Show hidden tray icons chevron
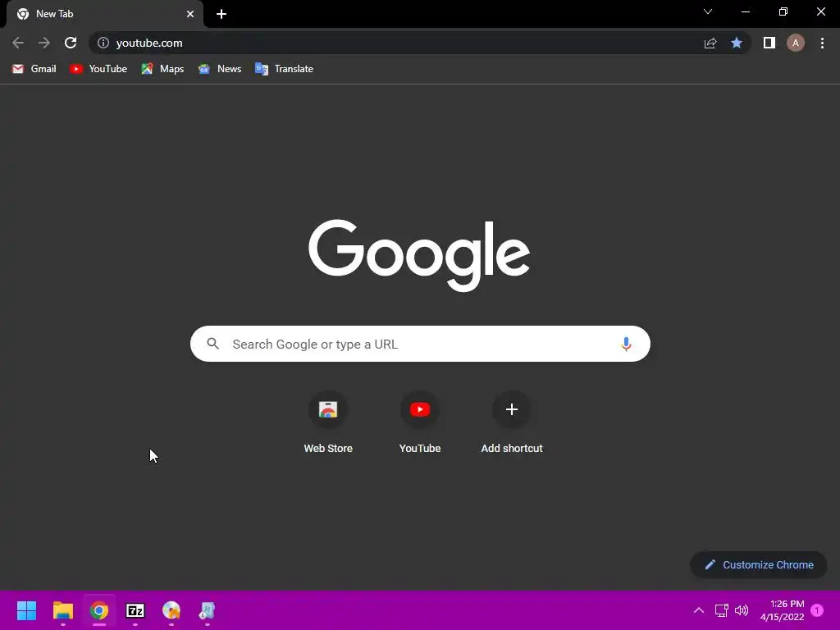 pos(699,610)
